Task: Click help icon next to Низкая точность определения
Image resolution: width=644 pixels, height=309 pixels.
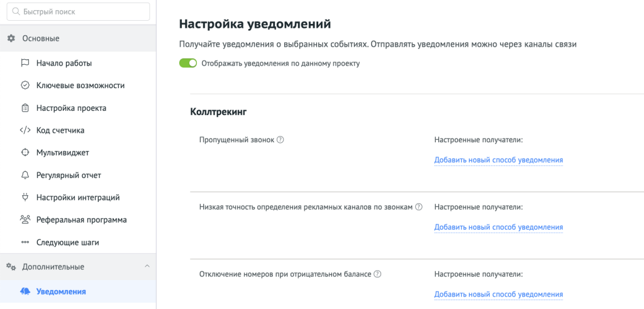Action: pyautogui.click(x=419, y=206)
